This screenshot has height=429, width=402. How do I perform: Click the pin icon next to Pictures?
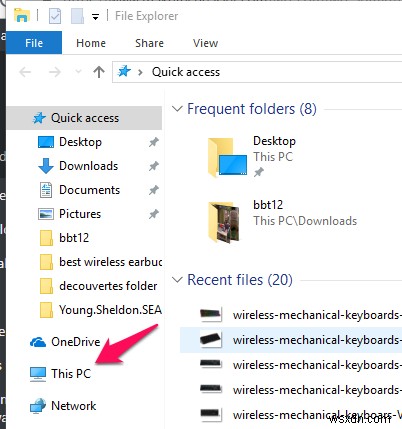(153, 214)
